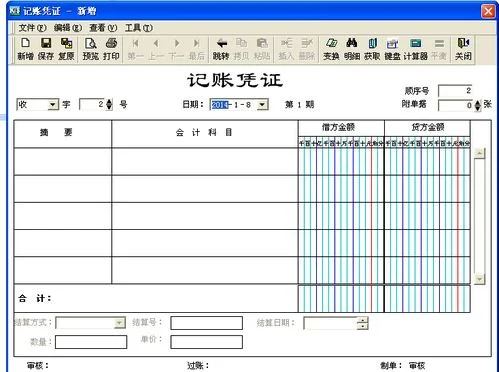This screenshot has width=499, height=372.
Task: Click the first row 借方金额 cell
Action: (341, 162)
